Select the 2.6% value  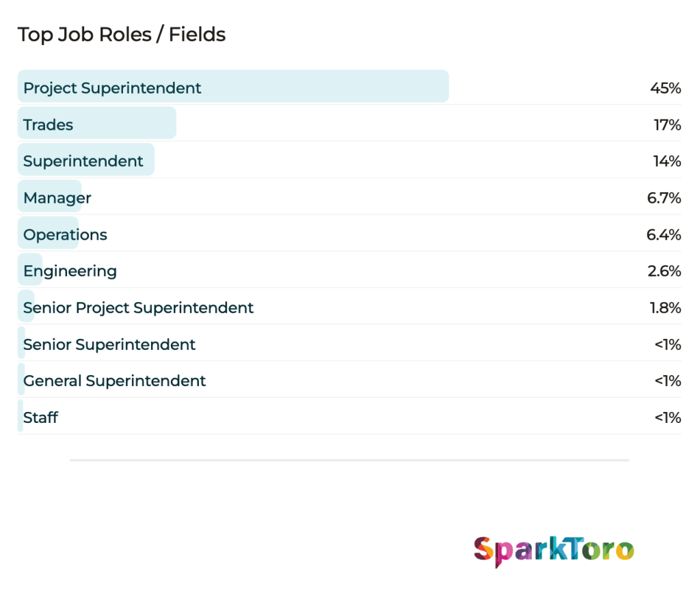coord(664,271)
